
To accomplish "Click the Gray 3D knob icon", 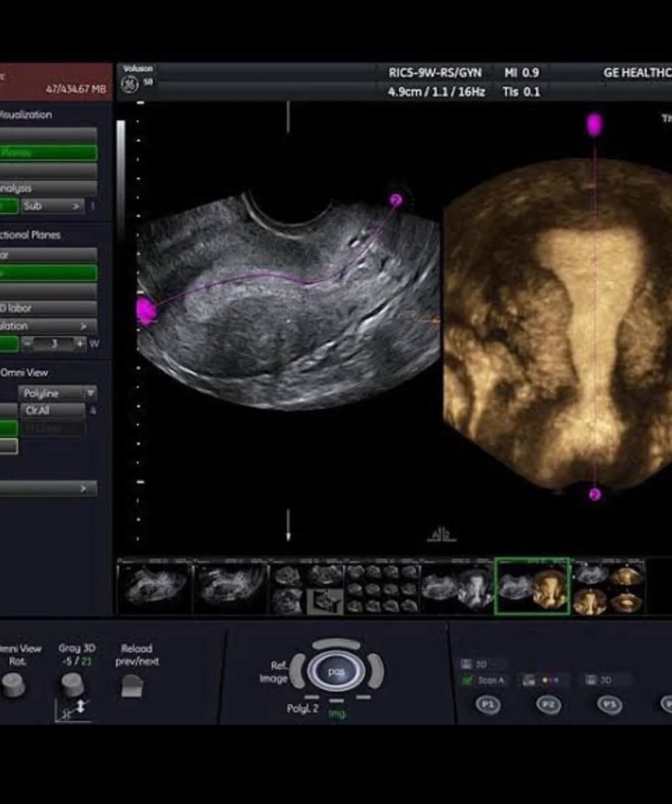I will (x=73, y=685).
